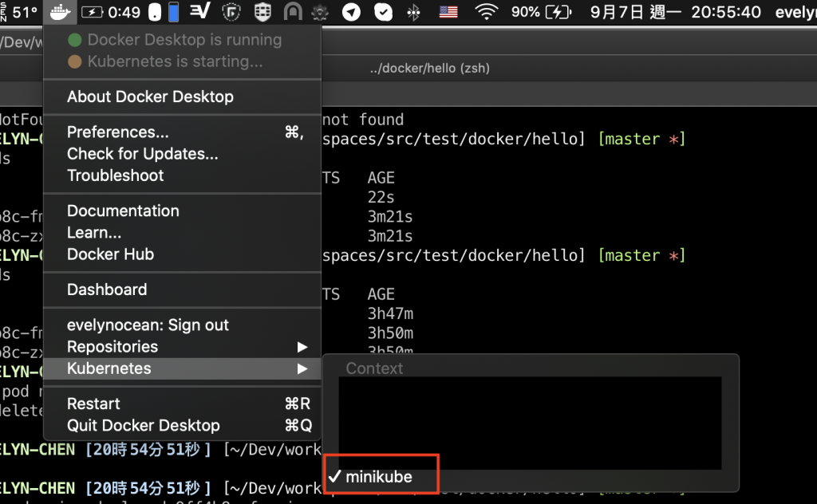Click the white mouse battery icon in menu bar
This screenshot has height=504, width=817.
pos(155,12)
